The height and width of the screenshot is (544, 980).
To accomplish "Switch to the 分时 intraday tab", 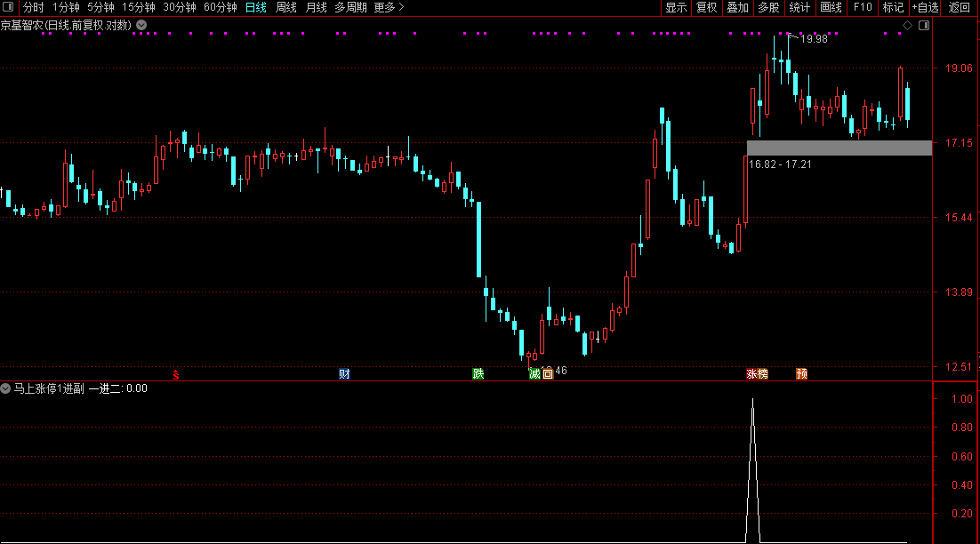I will tap(34, 7).
